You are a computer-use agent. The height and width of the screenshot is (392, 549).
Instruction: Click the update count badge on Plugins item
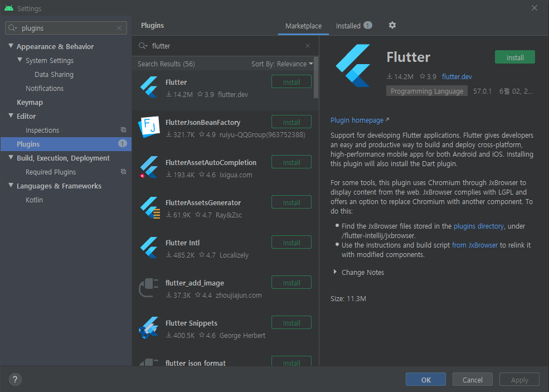pyautogui.click(x=122, y=144)
